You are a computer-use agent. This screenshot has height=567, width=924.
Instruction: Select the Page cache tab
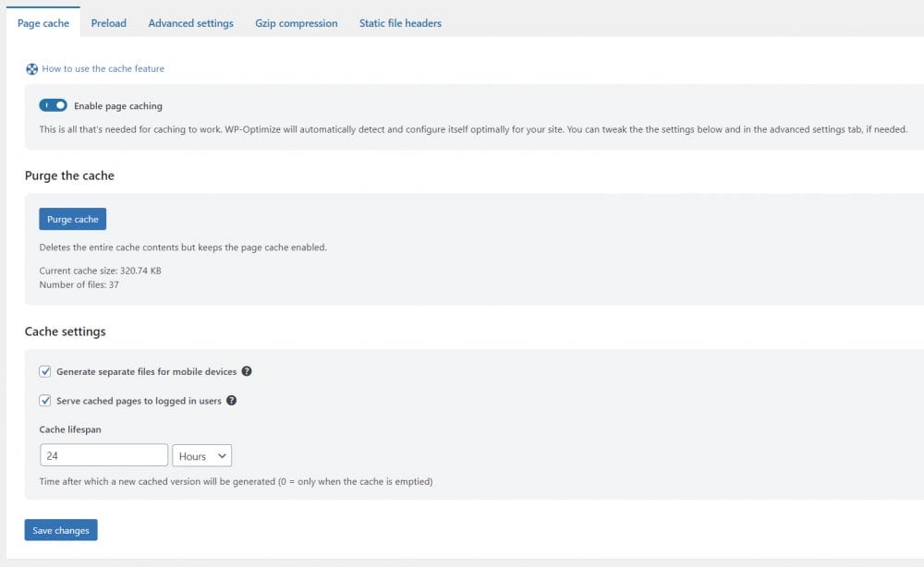pyautogui.click(x=43, y=23)
